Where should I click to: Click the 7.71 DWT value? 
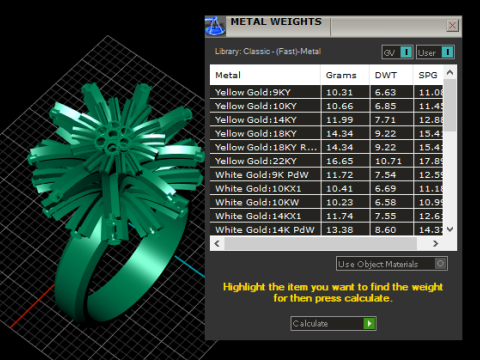pyautogui.click(x=385, y=120)
